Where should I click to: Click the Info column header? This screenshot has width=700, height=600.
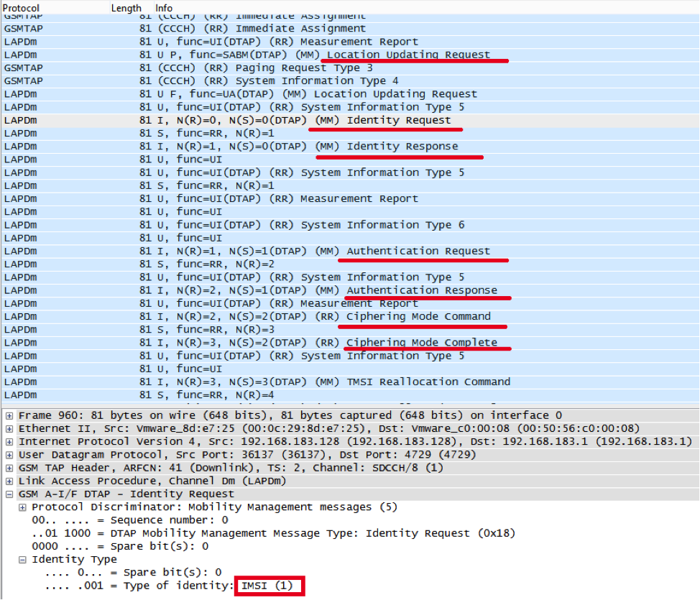[164, 7]
